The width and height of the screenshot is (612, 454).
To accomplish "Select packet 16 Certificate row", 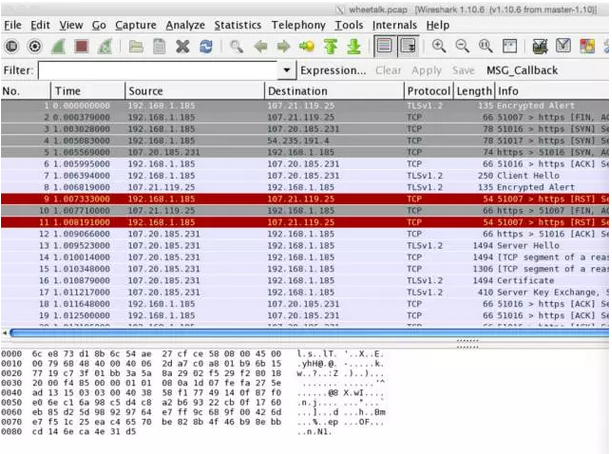I will tap(305, 281).
